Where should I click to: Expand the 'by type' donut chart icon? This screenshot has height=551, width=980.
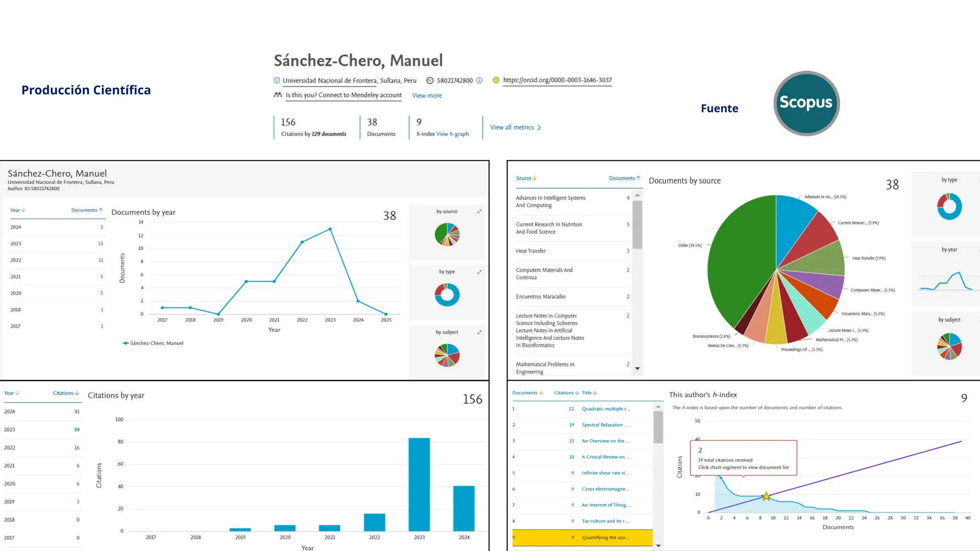tap(479, 272)
